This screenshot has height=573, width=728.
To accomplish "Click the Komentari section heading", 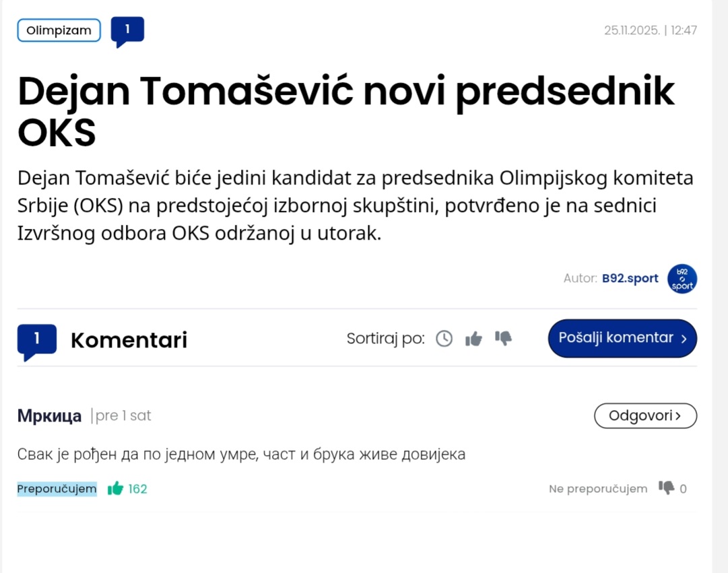I will 129,340.
